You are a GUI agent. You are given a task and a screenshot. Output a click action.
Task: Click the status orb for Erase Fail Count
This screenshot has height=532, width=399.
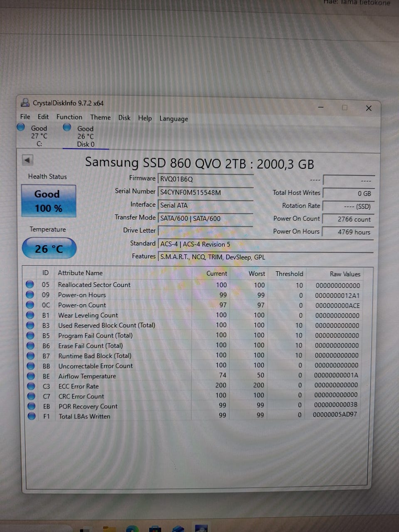30,345
